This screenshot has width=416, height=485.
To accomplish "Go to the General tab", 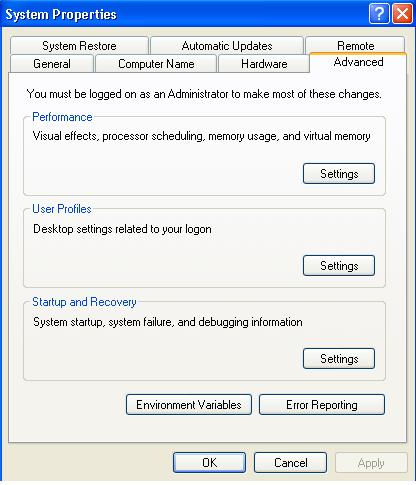I will [x=52, y=64].
